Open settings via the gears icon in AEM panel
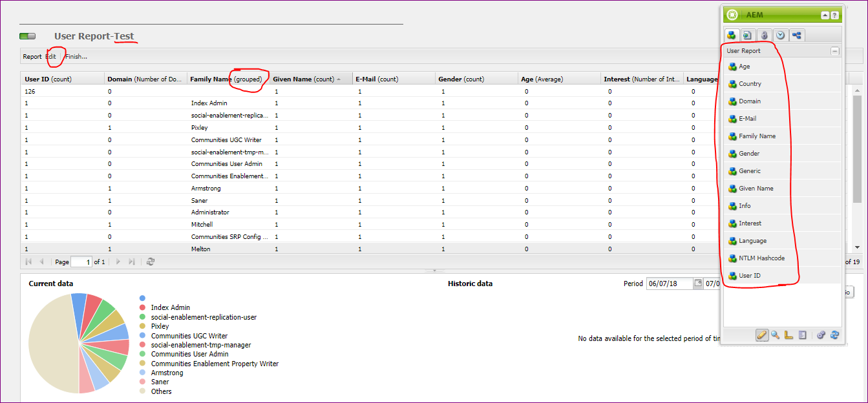 click(x=821, y=335)
